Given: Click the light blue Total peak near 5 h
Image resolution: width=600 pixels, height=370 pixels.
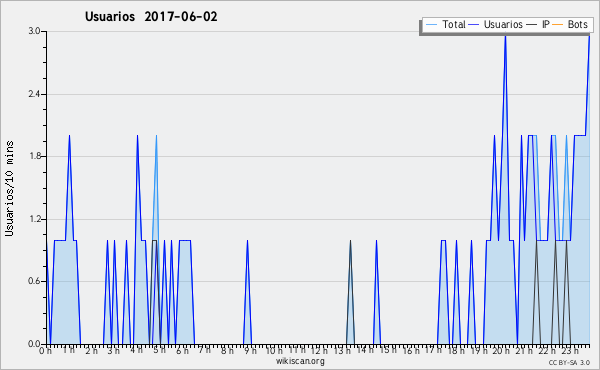Looking at the screenshot, I should click(156, 136).
